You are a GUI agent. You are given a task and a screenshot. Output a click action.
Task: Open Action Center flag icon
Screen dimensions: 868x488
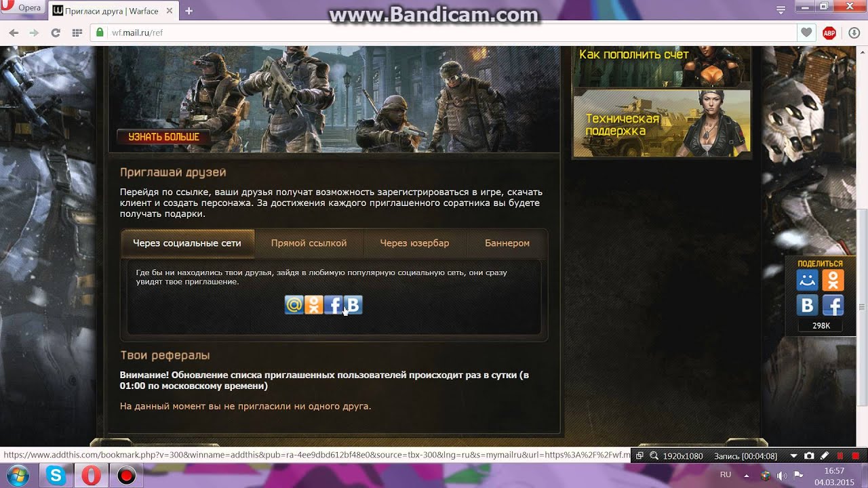798,475
